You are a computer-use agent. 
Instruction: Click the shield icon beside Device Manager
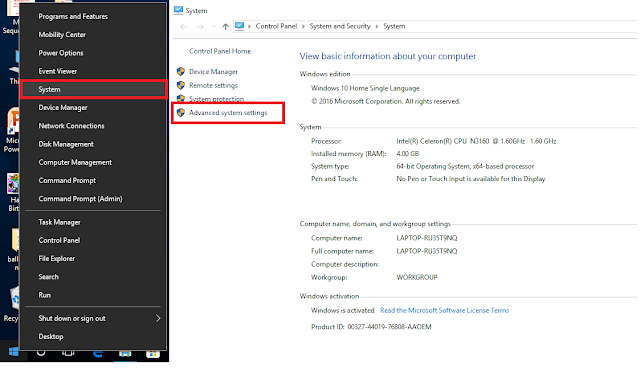181,71
